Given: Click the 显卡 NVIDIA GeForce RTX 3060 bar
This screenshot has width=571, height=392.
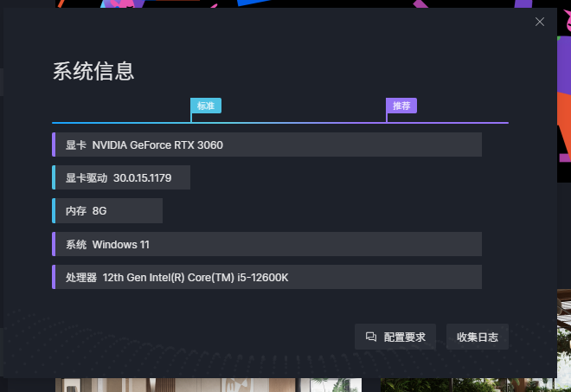Looking at the screenshot, I should (268, 145).
